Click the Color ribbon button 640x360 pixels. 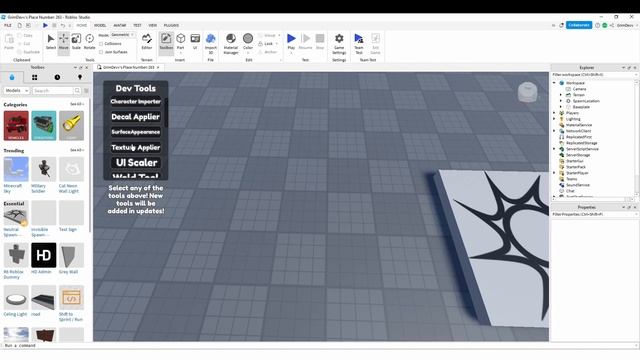(x=248, y=42)
